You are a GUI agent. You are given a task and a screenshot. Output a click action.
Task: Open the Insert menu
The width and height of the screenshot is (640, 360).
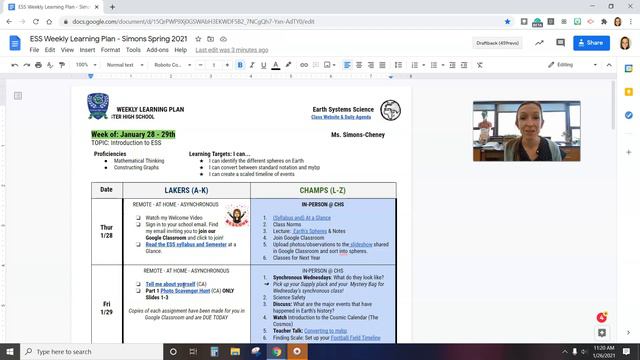[87, 50]
